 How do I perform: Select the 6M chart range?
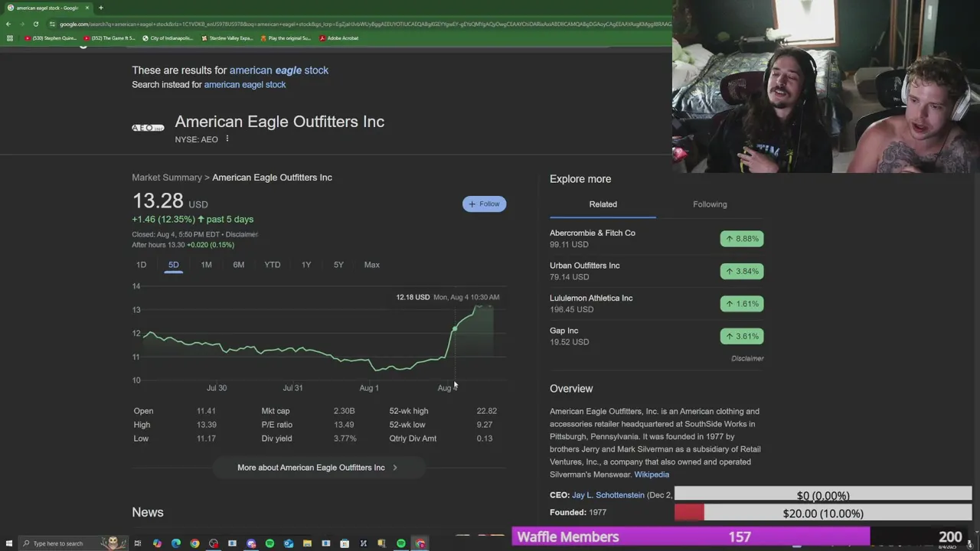239,265
